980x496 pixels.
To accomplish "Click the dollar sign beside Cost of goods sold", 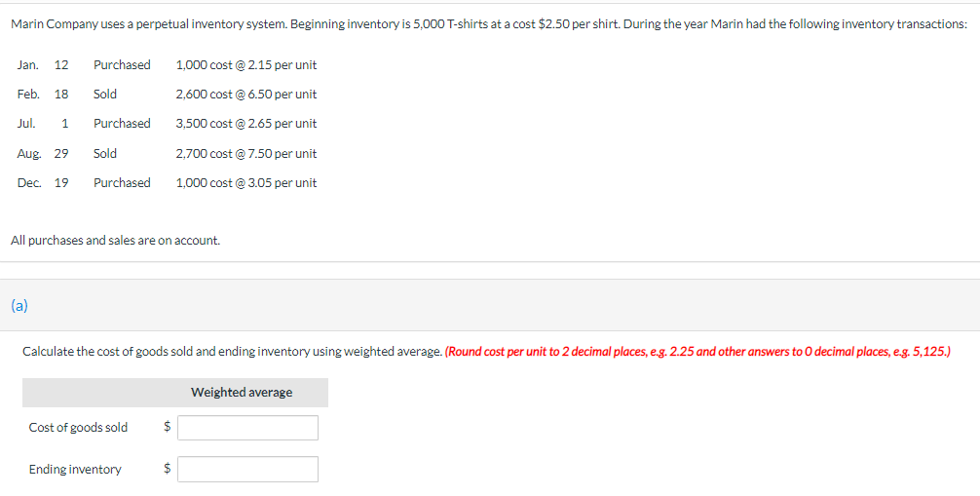I will point(167,427).
